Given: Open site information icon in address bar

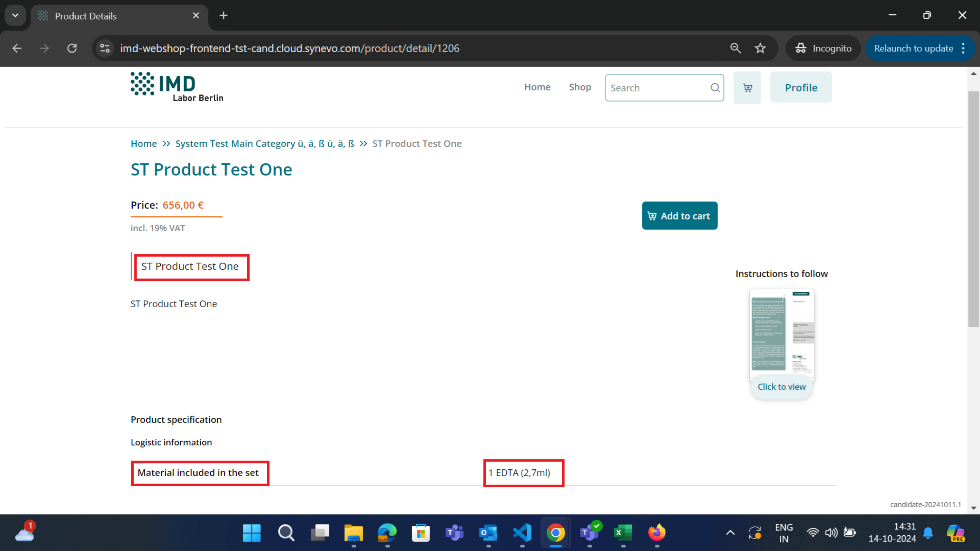Looking at the screenshot, I should click(105, 48).
